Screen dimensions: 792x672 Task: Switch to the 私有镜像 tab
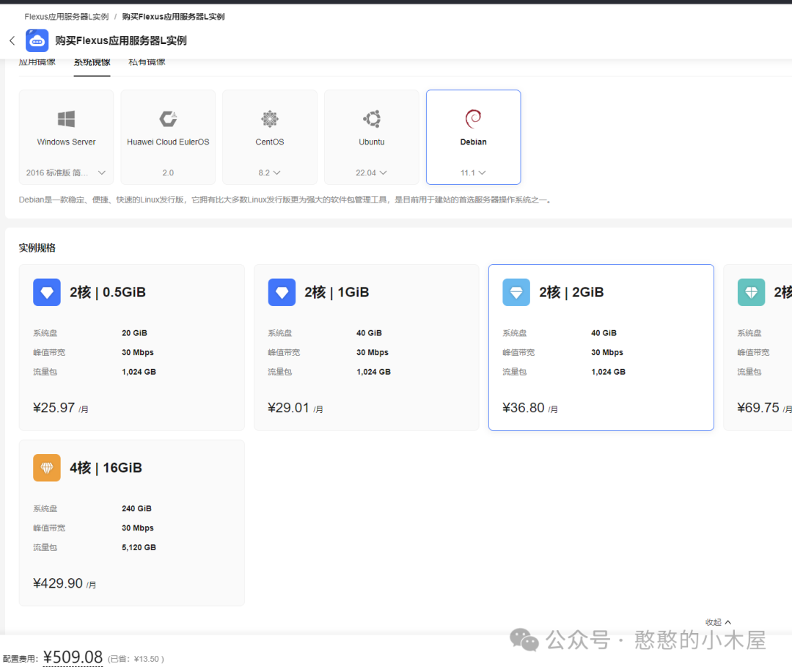click(147, 62)
